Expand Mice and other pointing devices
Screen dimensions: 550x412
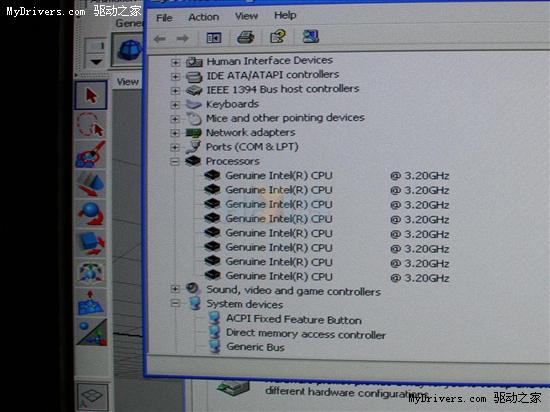click(175, 119)
